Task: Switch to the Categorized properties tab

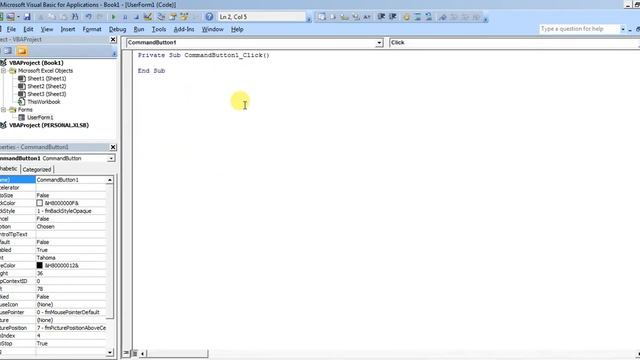Action: point(37,169)
